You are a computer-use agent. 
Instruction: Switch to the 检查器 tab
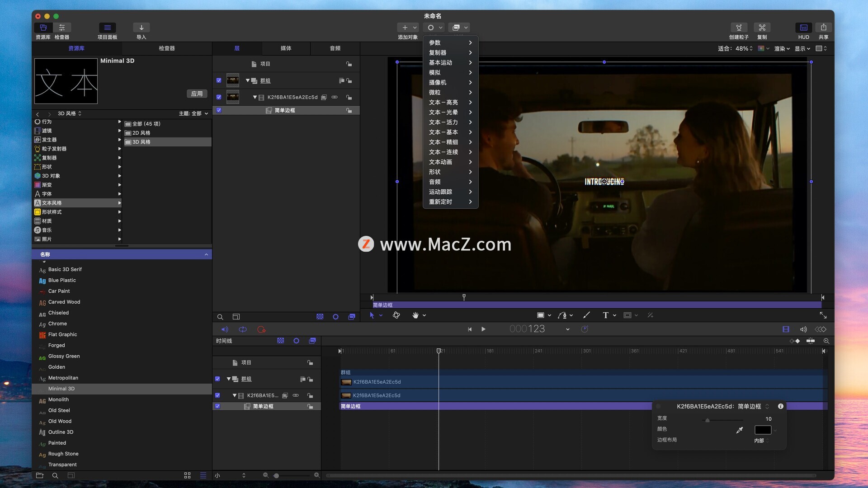[166, 48]
